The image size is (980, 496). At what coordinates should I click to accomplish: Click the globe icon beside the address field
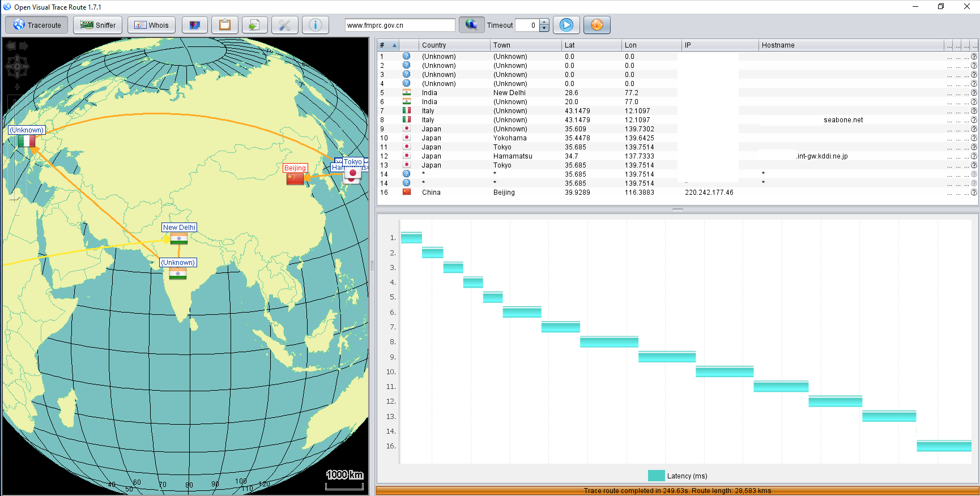[471, 25]
